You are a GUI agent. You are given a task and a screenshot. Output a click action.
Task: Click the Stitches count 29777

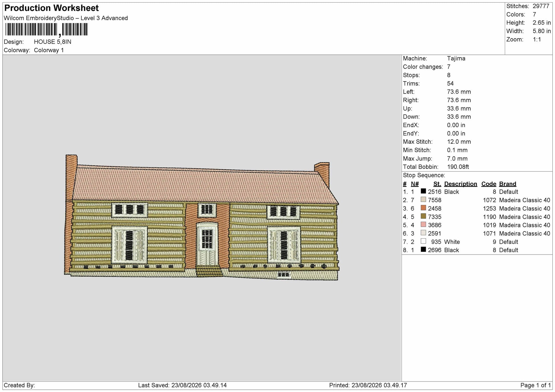[541, 6]
